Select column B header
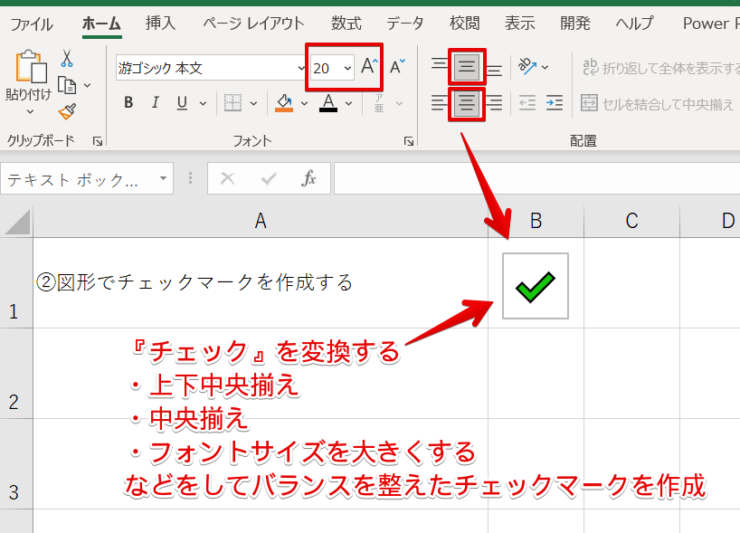The width and height of the screenshot is (740, 533). (536, 221)
